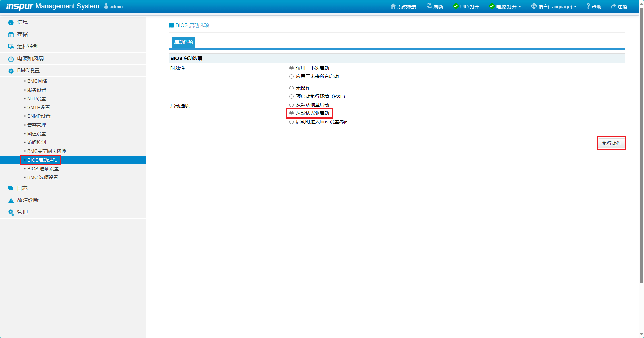Click the 远程控制 monitor icon
644x338 pixels.
coord(11,47)
